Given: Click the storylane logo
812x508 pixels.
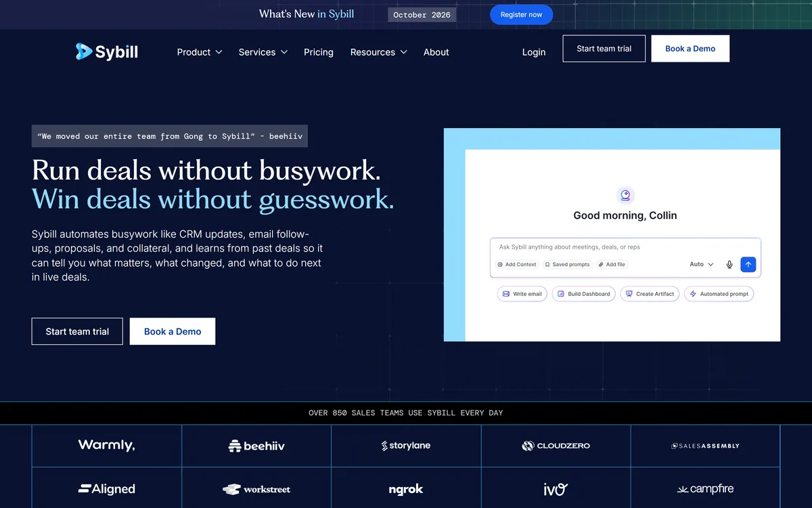Looking at the screenshot, I should (406, 446).
